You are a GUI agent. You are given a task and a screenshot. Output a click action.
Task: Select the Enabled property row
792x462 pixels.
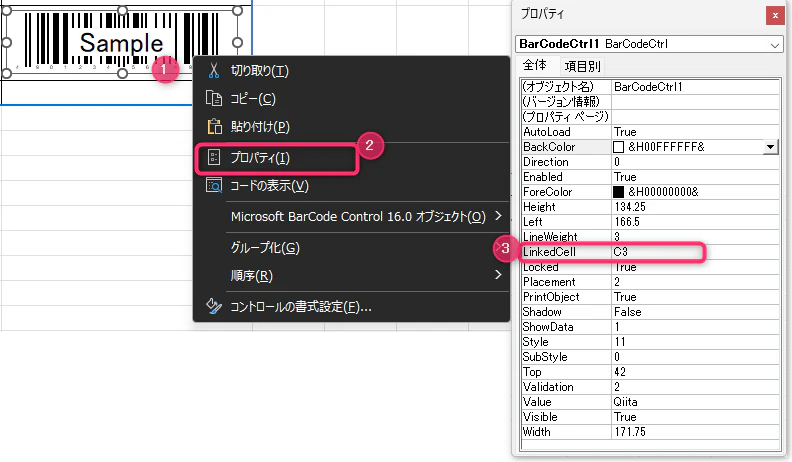click(650, 177)
